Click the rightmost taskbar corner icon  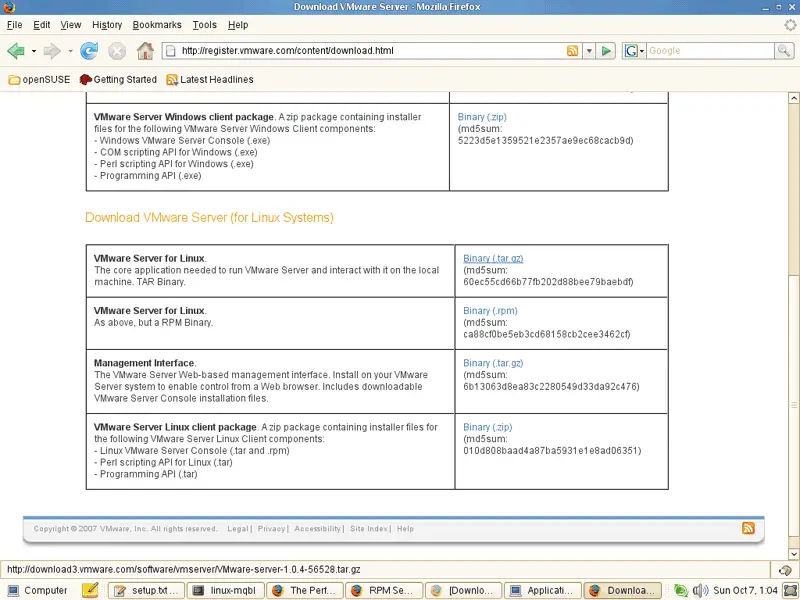790,590
